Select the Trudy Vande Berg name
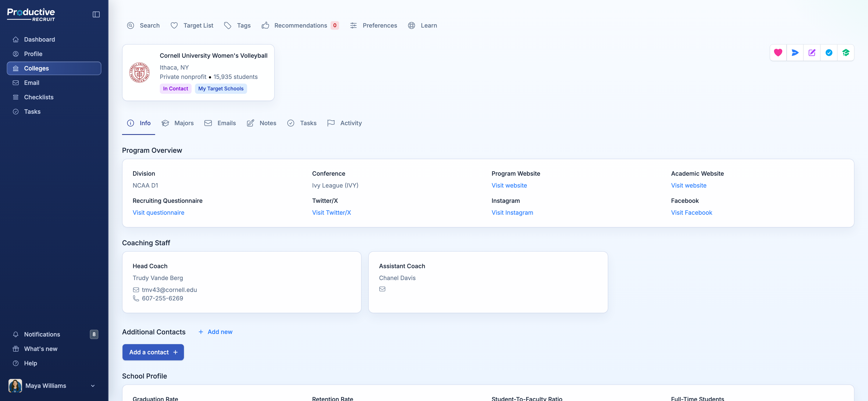 pyautogui.click(x=158, y=278)
